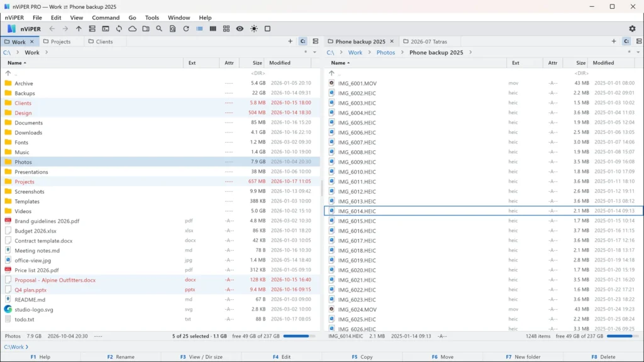644x362 pixels.
Task: Add a new tab in the left panel
Action: click(290, 41)
